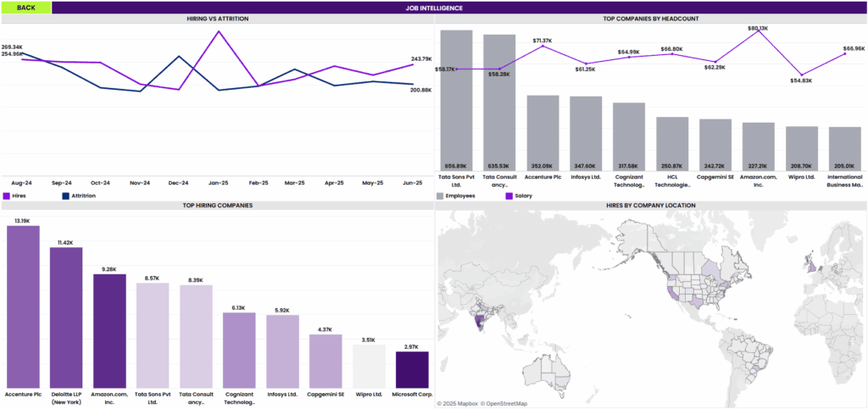Select the Deloitte LLP hiring bar labeled 11.42K
Viewport: 868px width, 409px height.
pos(66,318)
